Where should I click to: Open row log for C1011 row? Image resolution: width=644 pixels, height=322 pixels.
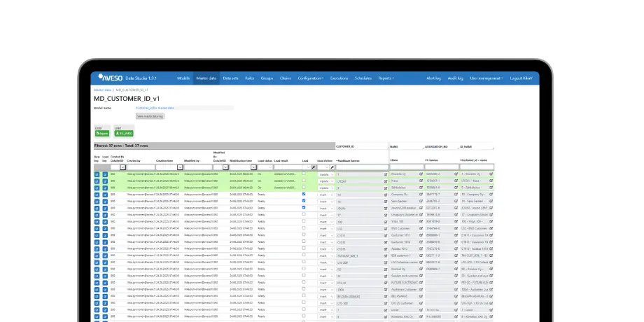[x=97, y=235]
